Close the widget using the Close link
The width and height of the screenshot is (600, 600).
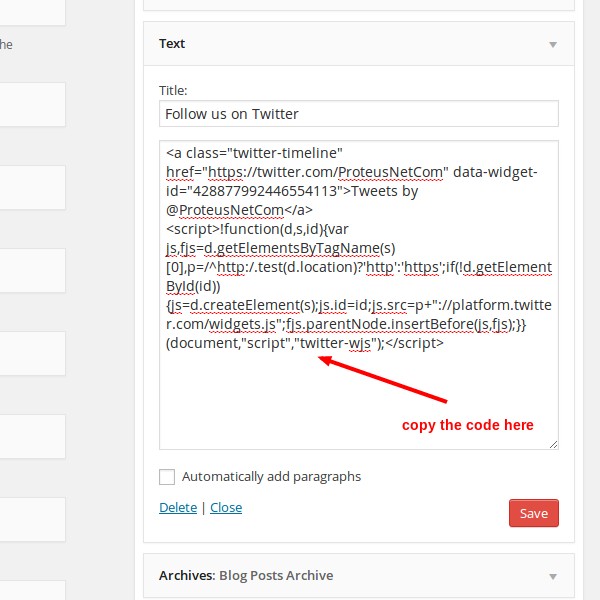[x=226, y=507]
